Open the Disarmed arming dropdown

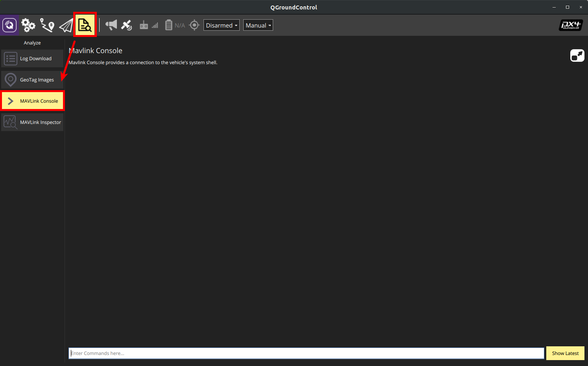click(x=222, y=25)
